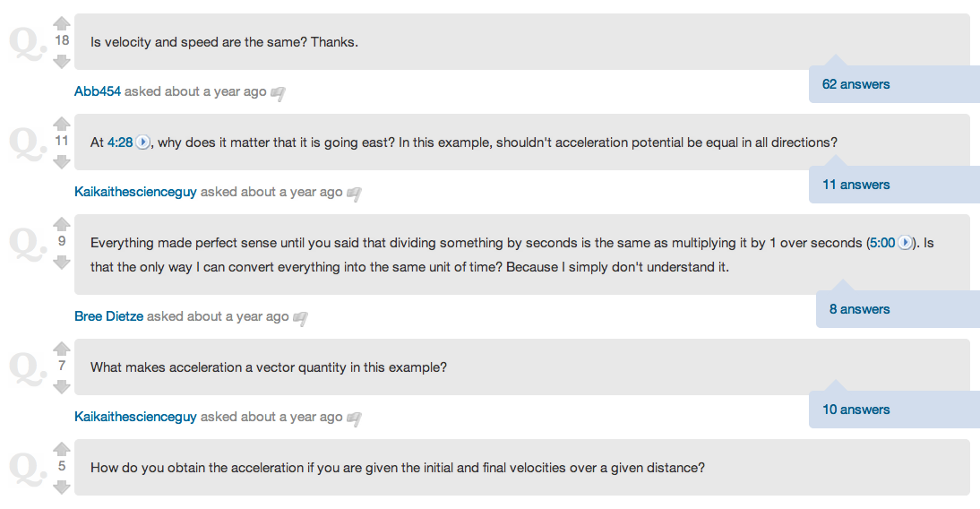Show the 11 answers thread
This screenshot has width=980, height=509.
click(855, 185)
